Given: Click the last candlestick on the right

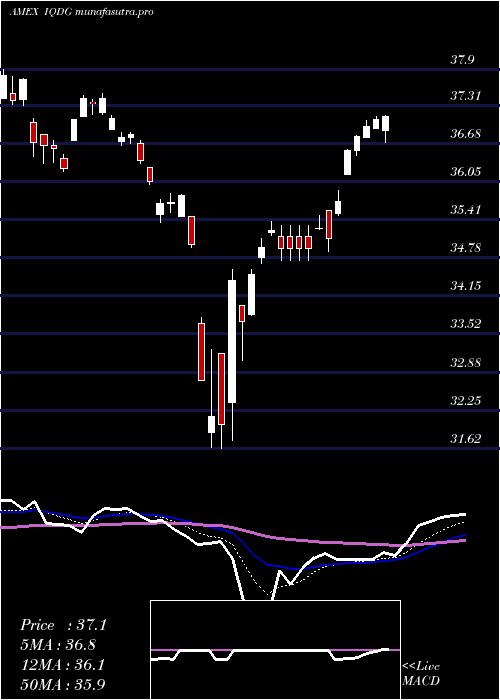Looking at the screenshot, I should (x=386, y=129).
